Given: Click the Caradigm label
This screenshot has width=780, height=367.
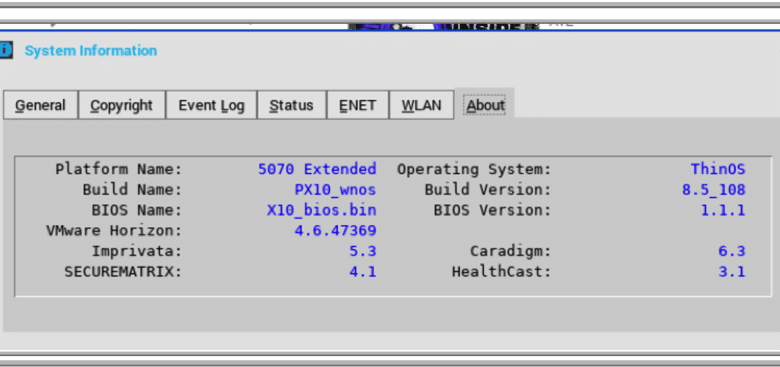Looking at the screenshot, I should pyautogui.click(x=511, y=251).
